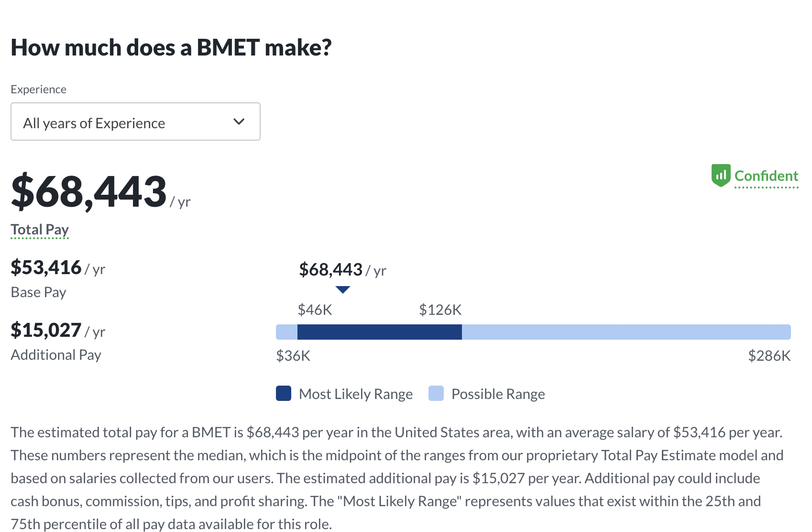Click the Most Likely Range legend text
Viewport: 812px width, 532px height.
pos(355,394)
